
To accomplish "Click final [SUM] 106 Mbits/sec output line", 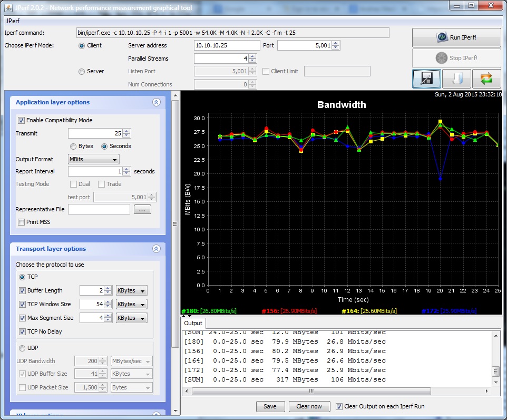I will 285,379.
